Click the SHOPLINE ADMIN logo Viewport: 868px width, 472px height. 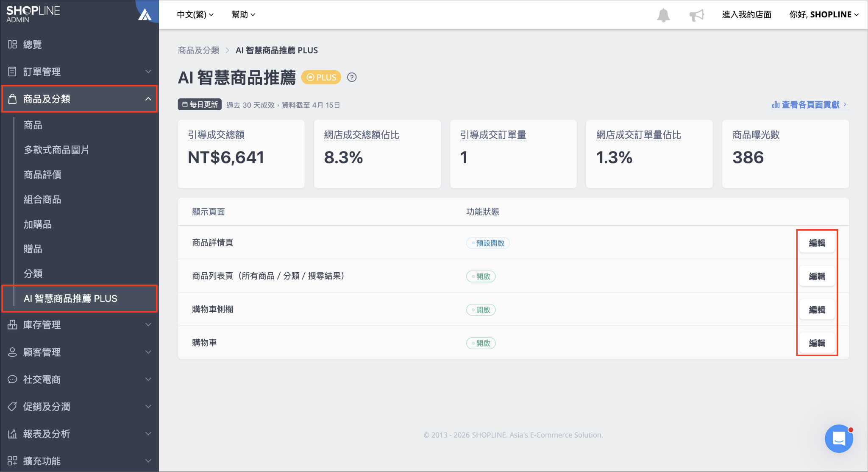coord(33,14)
